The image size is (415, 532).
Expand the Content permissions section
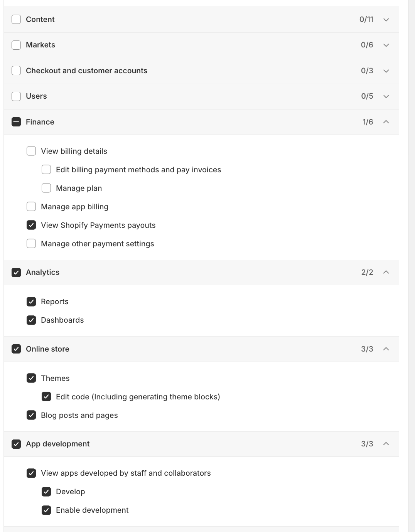pyautogui.click(x=386, y=20)
